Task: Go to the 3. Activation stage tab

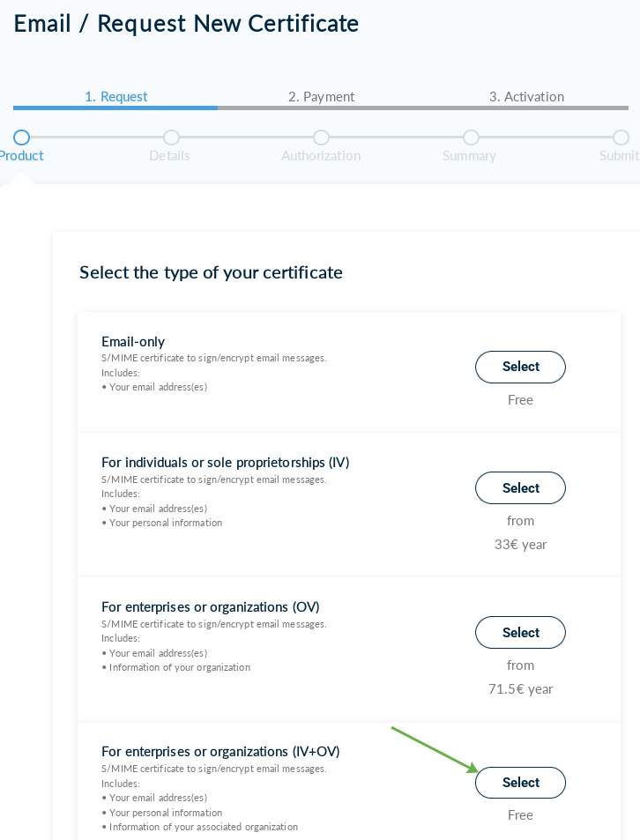Action: (x=526, y=97)
